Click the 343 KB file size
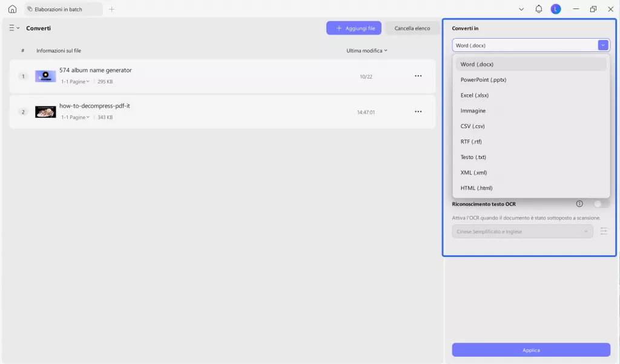This screenshot has height=364, width=620. (105, 117)
